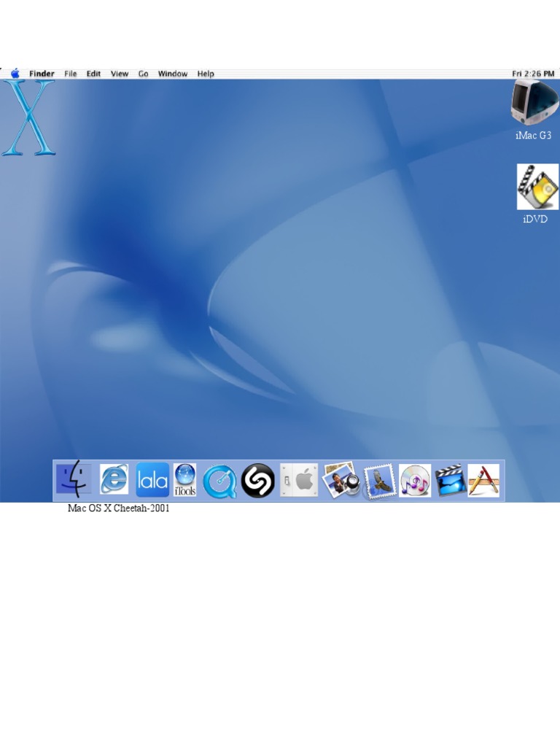Screen dimensions: 560x747
Task: Launch QuickTime Player from the dock
Action: click(x=219, y=481)
